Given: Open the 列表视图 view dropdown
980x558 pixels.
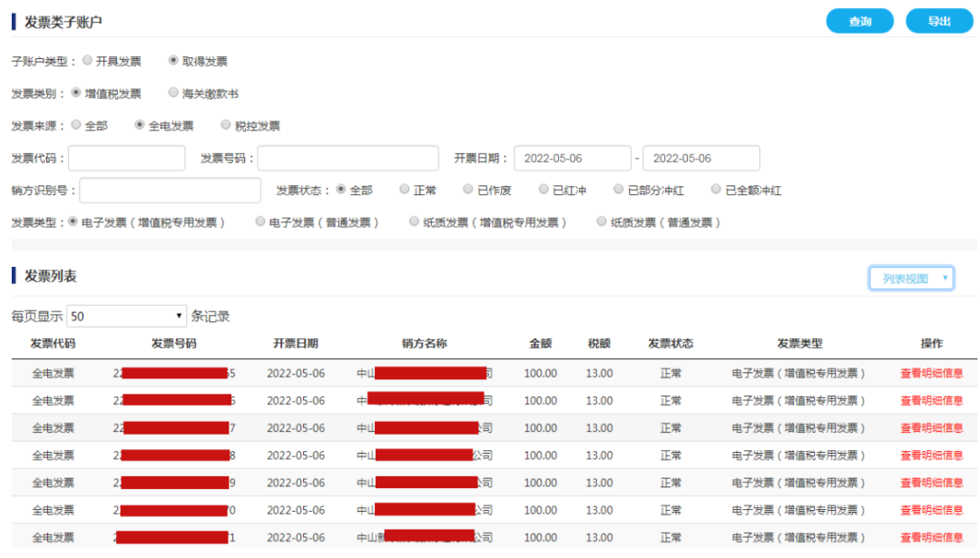Looking at the screenshot, I should tap(910, 279).
